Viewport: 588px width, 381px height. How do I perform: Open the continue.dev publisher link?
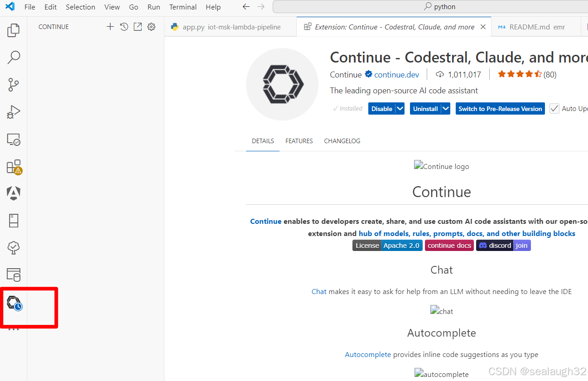click(x=396, y=75)
